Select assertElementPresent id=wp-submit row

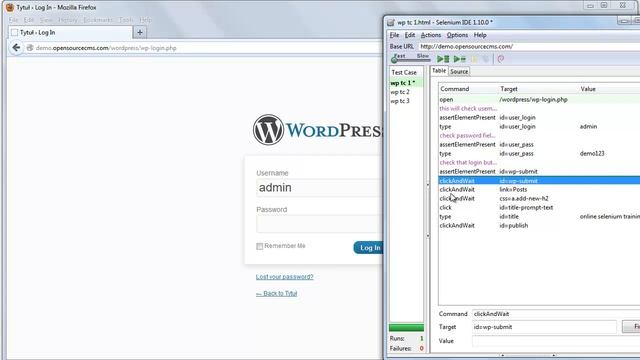tap(539, 171)
